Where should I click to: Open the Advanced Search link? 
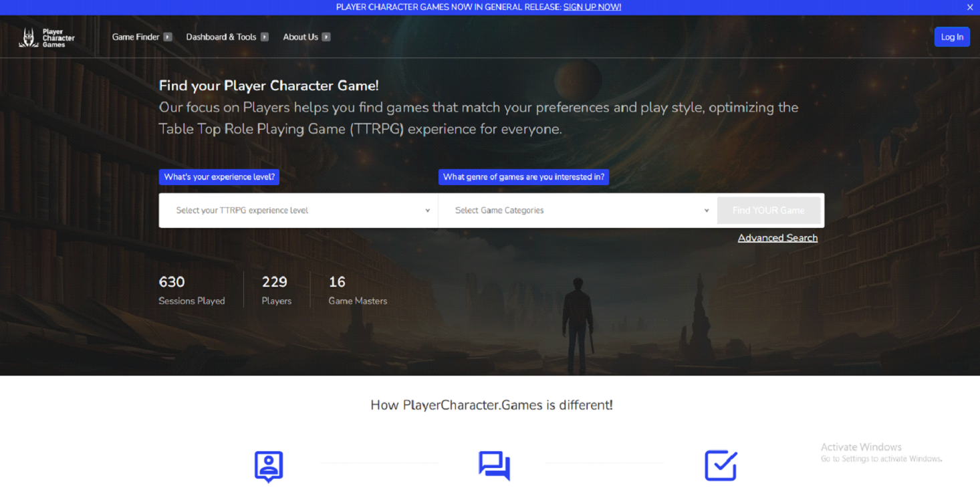[777, 238]
